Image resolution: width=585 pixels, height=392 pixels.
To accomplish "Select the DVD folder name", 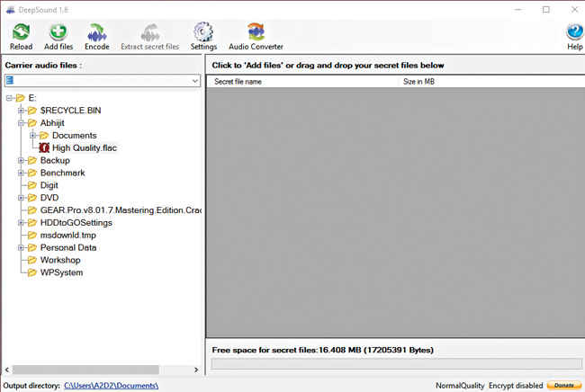I will coord(49,198).
